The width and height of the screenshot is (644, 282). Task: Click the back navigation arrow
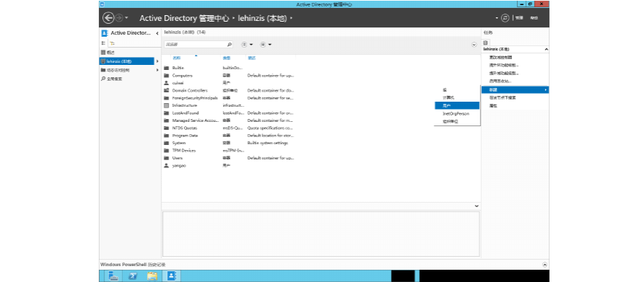[x=107, y=18]
